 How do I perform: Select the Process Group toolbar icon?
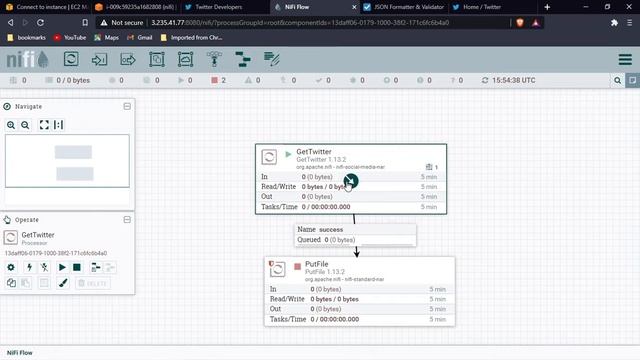click(x=157, y=60)
